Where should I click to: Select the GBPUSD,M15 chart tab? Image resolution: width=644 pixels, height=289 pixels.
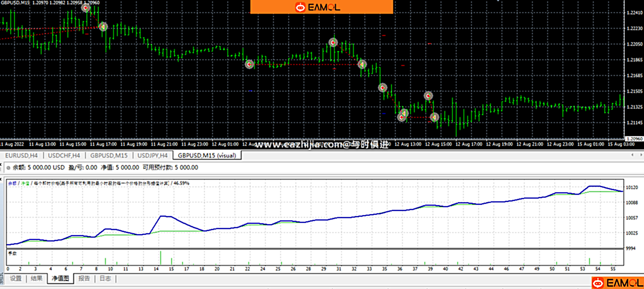pos(109,155)
